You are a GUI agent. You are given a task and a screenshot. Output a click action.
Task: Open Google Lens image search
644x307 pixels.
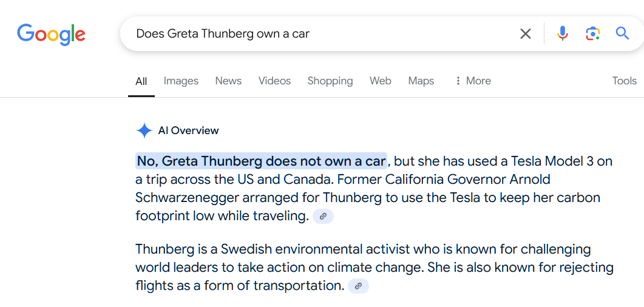592,33
